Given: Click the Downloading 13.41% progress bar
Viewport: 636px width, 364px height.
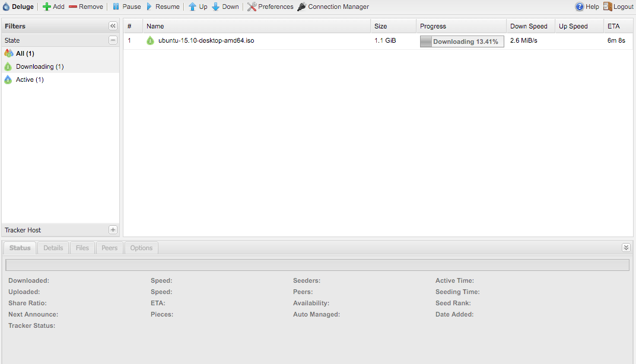Looking at the screenshot, I should click(x=462, y=41).
